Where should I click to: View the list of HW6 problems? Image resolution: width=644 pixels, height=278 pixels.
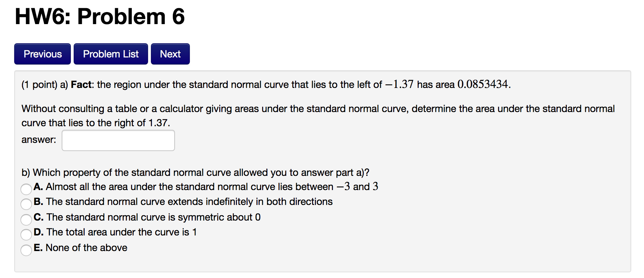[x=111, y=54]
